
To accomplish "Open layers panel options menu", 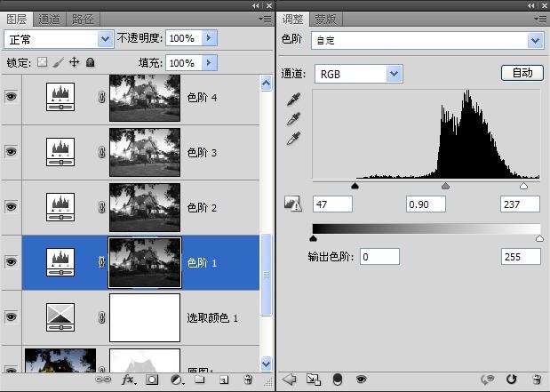I will pos(266,20).
